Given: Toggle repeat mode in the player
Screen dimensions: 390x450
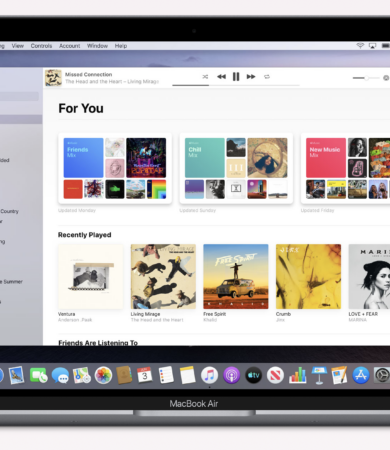Looking at the screenshot, I should pyautogui.click(x=267, y=77).
